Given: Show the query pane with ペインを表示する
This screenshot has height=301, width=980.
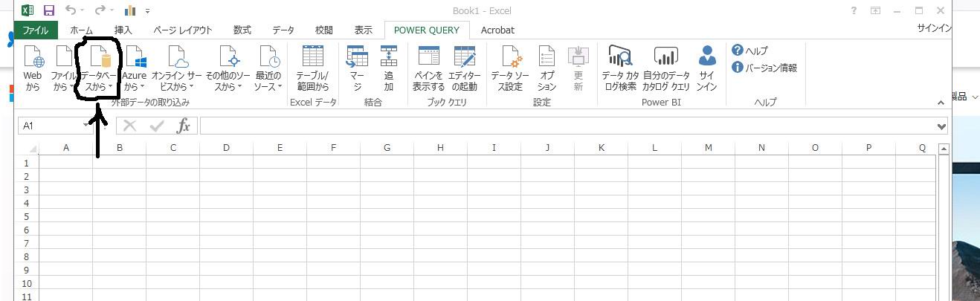Looking at the screenshot, I should [428, 68].
